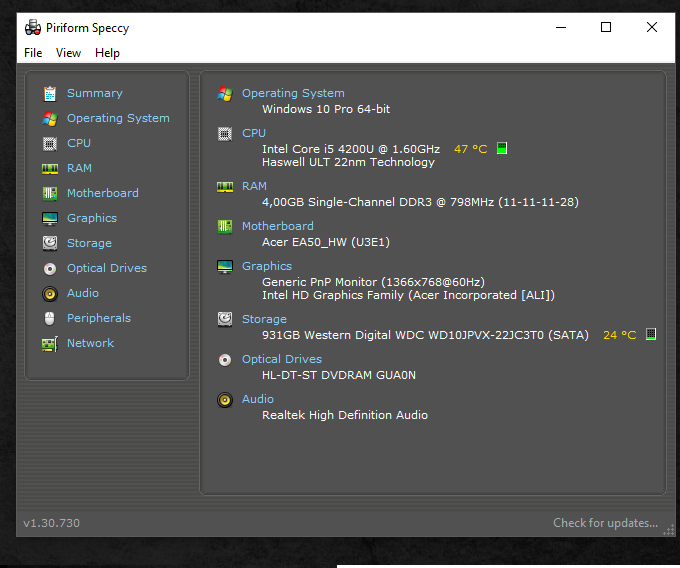Click the CPU chip icon in sidebar
This screenshot has width=680, height=568.
tap(50, 143)
